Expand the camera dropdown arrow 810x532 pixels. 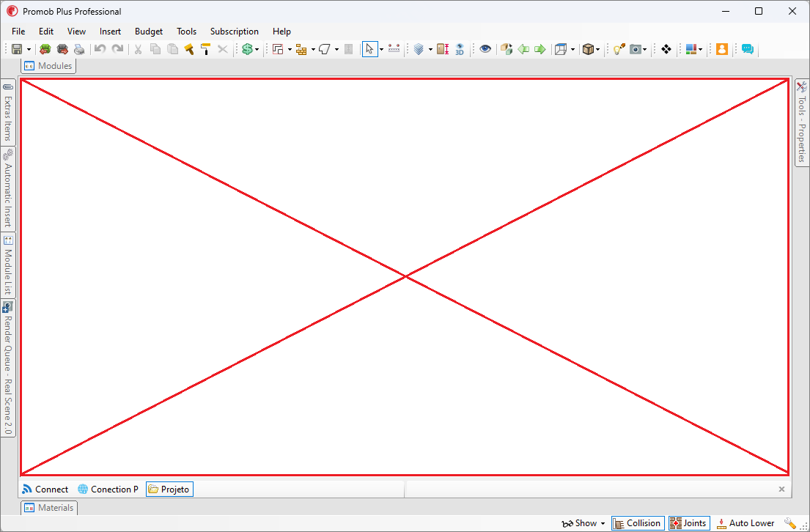point(644,50)
